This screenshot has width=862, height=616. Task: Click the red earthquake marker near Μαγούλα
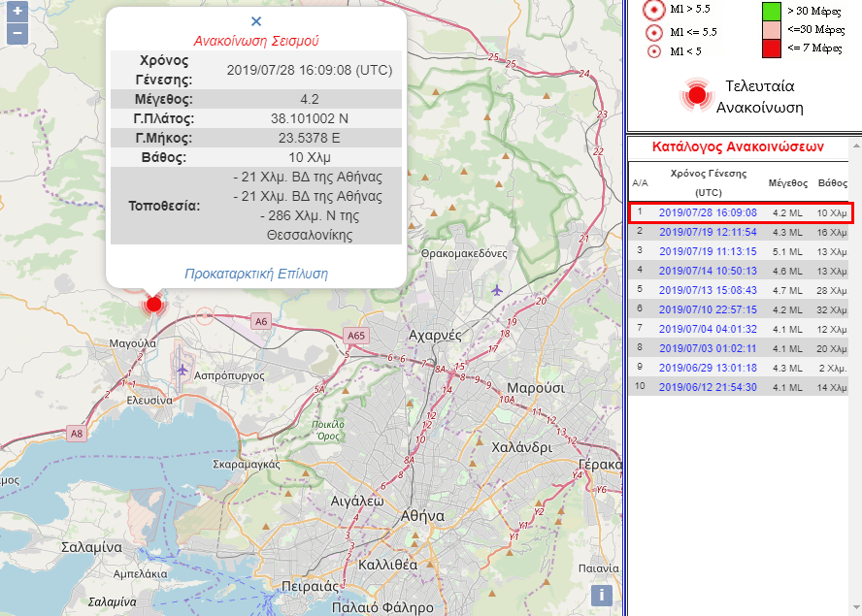tap(152, 305)
